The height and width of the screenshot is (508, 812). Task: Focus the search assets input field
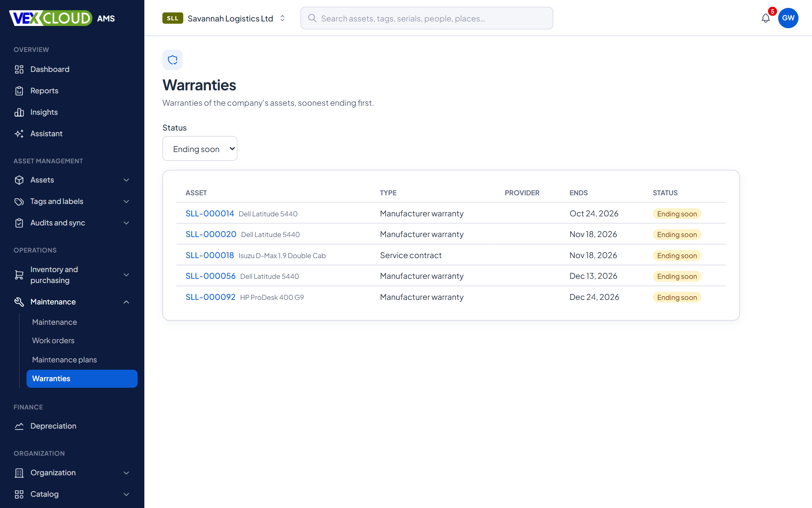coord(427,18)
